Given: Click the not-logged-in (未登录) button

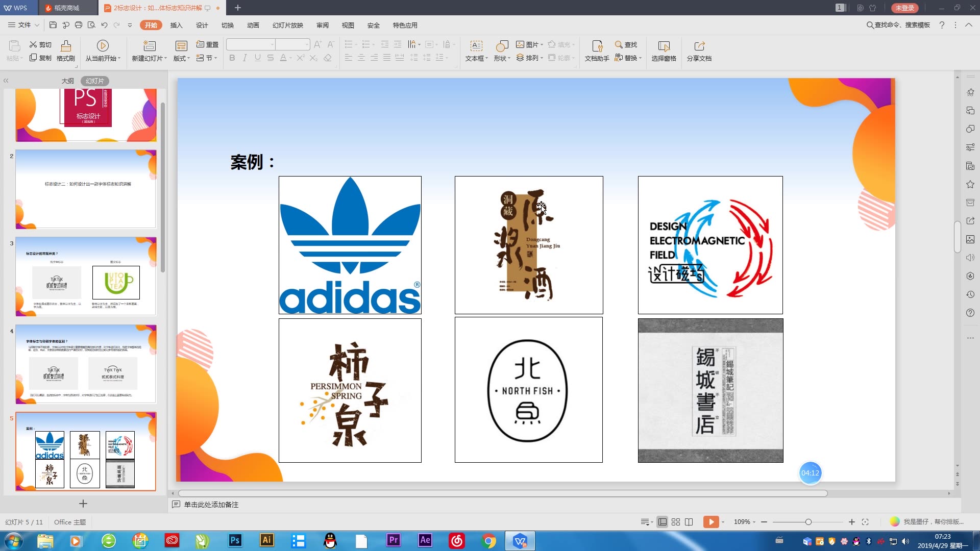Looking at the screenshot, I should click(x=904, y=8).
